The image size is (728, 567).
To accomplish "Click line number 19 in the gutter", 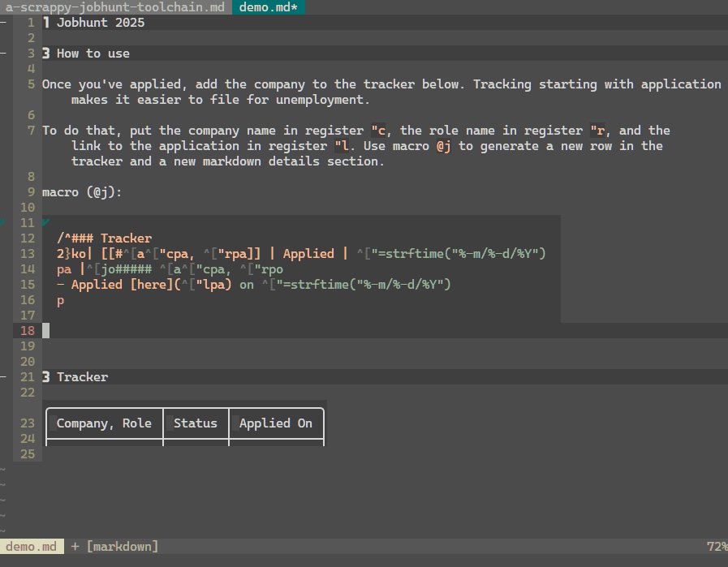I will [x=28, y=346].
